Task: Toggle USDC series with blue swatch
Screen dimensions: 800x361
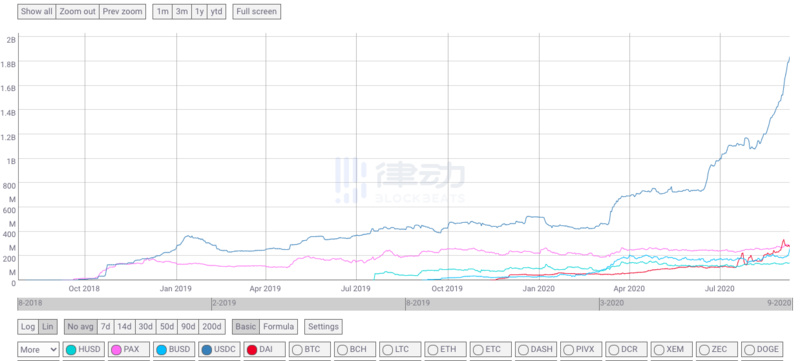Action: [x=219, y=350]
